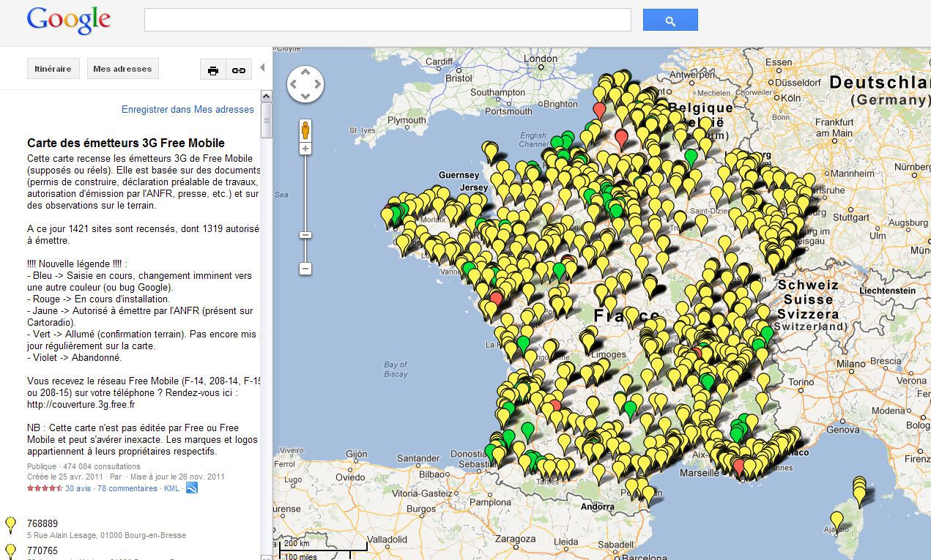Open the Itinéraire tab
This screenshot has width=931, height=560.
(53, 69)
